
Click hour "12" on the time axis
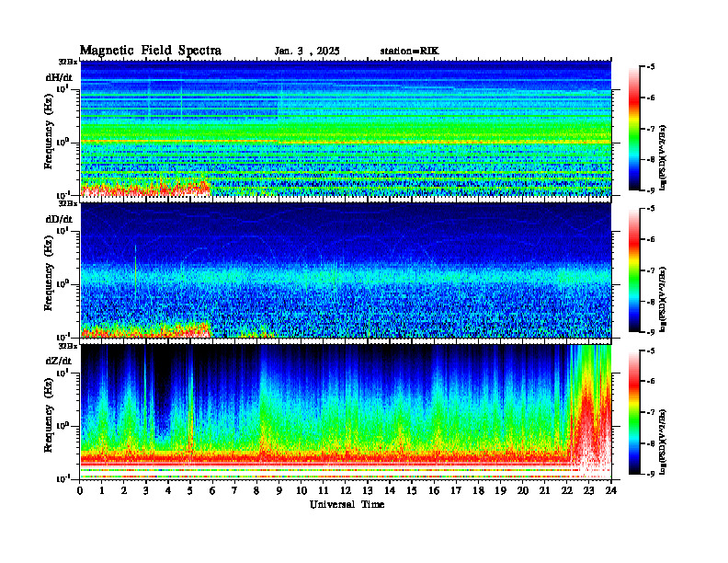tap(346, 490)
